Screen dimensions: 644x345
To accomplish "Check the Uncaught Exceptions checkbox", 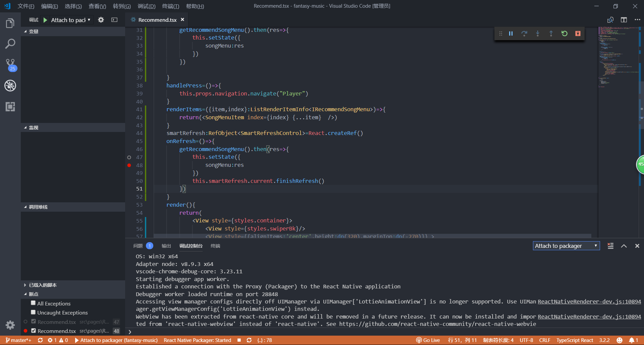I will (x=33, y=312).
